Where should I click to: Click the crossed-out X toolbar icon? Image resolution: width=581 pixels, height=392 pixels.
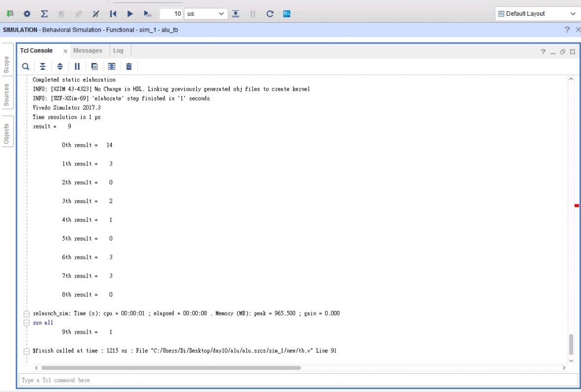[95, 14]
